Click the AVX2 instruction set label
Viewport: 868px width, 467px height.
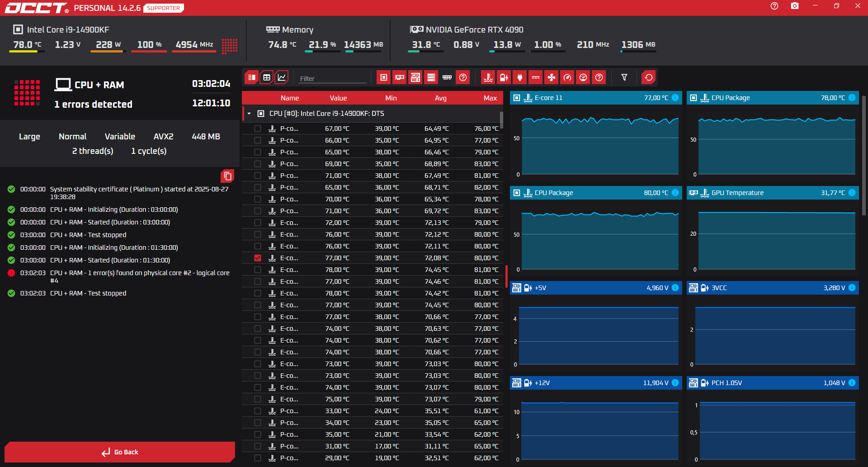(164, 137)
